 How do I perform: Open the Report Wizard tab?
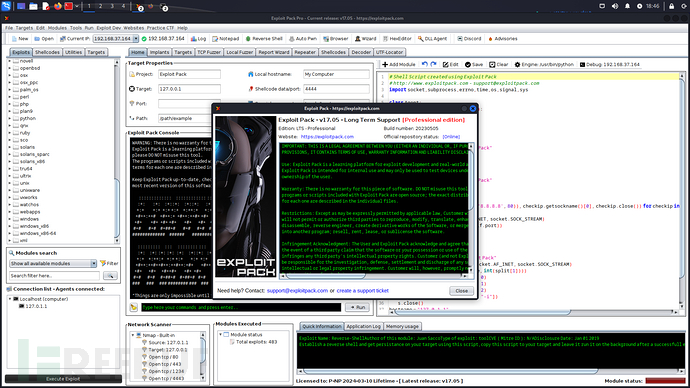pyautogui.click(x=274, y=52)
